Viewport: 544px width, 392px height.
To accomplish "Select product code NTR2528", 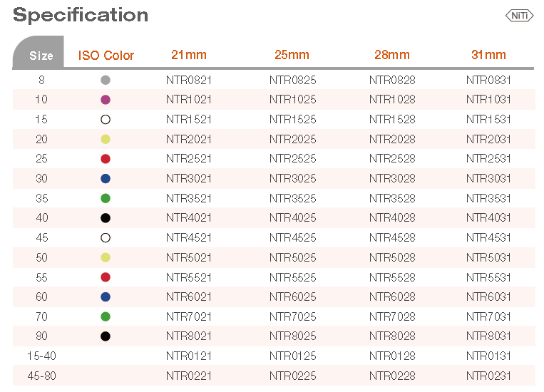I will 390,159.
